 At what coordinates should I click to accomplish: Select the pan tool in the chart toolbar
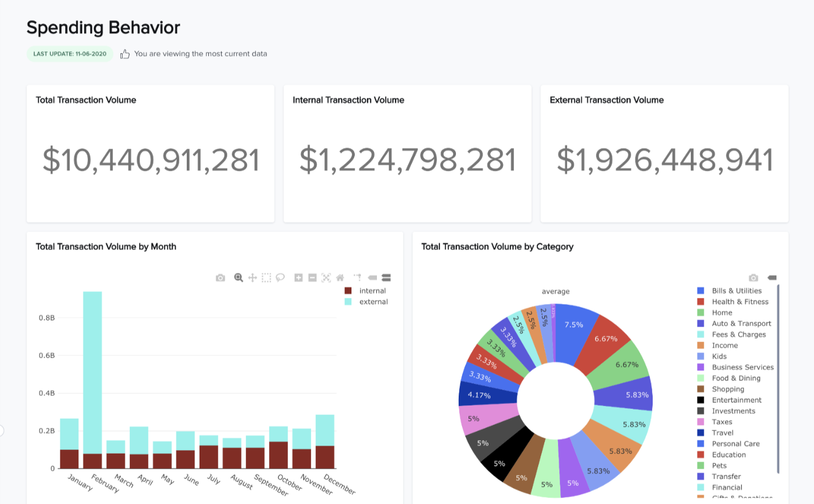click(x=252, y=277)
